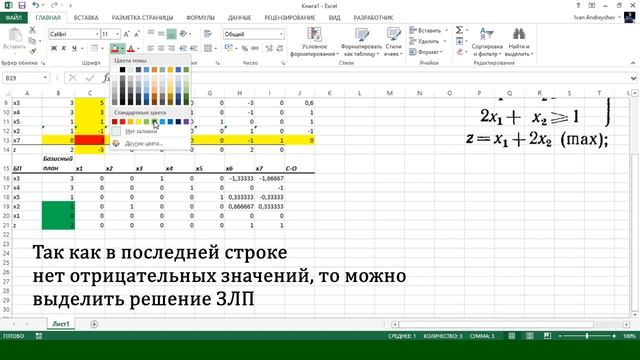Pick the standard green color swatch

point(154,122)
